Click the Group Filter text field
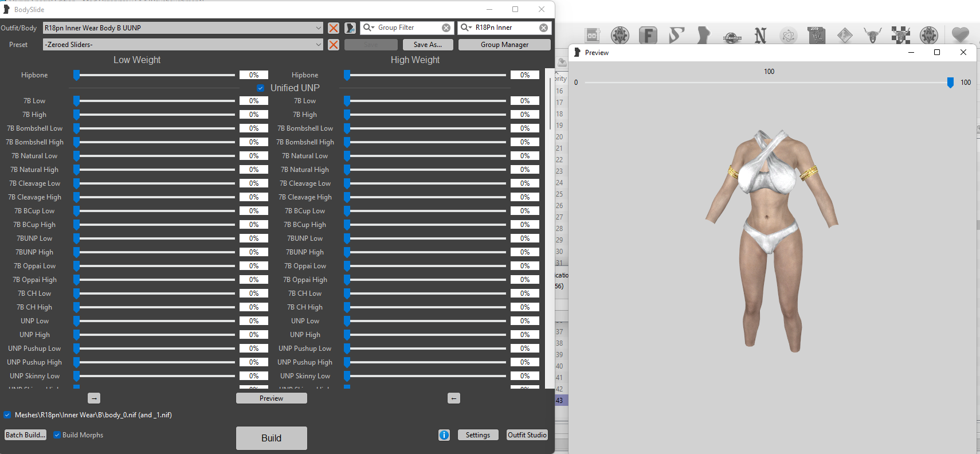 click(408, 28)
